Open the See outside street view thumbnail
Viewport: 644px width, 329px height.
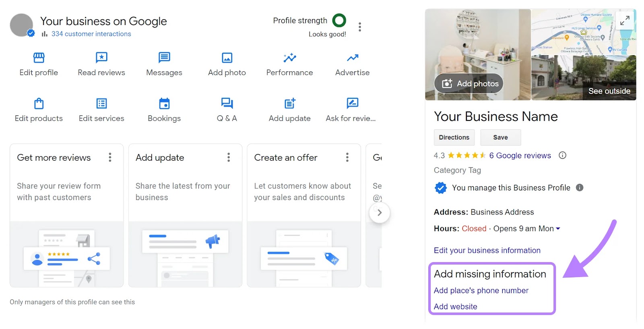click(584, 78)
